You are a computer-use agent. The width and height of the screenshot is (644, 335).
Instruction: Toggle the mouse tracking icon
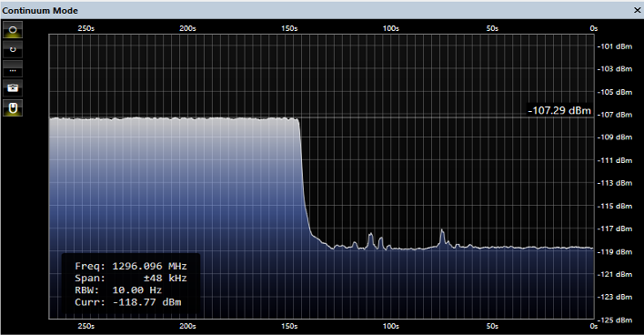pos(13,108)
